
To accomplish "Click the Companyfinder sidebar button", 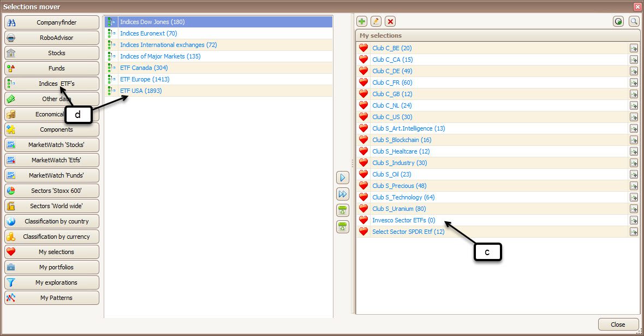I will [x=52, y=22].
